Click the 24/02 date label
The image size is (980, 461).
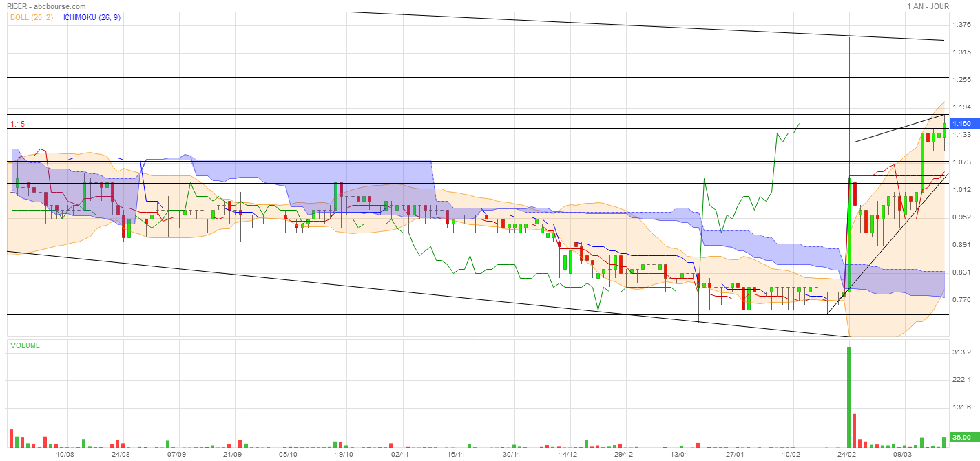tap(847, 454)
